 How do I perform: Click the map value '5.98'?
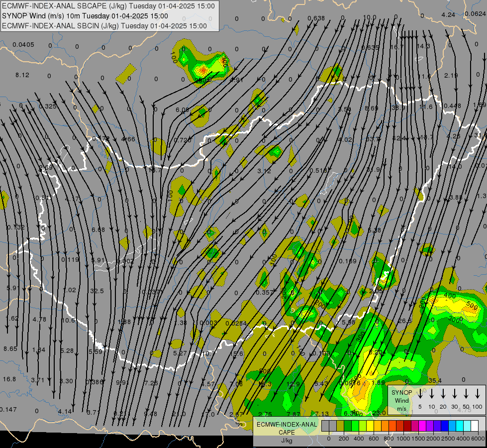click(x=349, y=323)
